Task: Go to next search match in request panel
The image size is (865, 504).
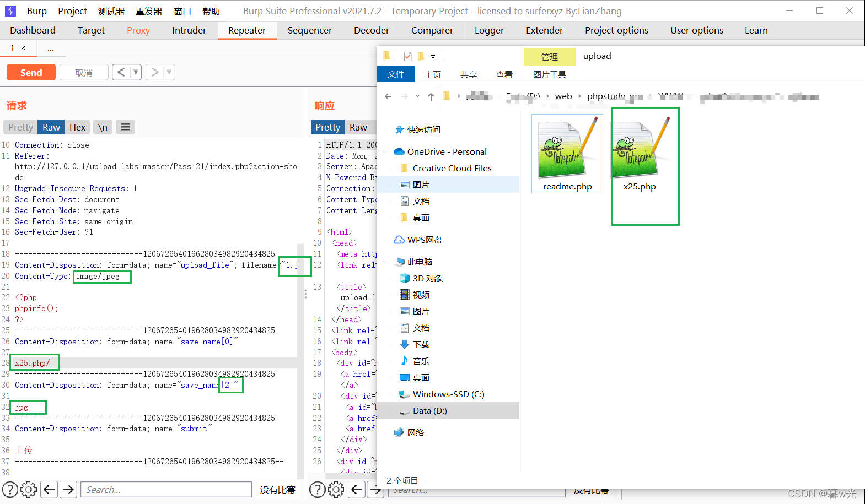Action: click(x=68, y=489)
